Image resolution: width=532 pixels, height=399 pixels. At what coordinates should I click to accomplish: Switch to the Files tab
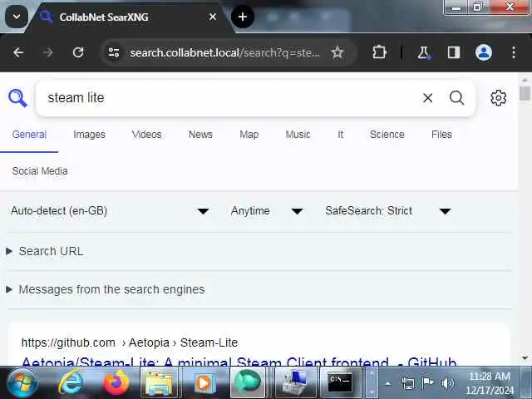(441, 135)
